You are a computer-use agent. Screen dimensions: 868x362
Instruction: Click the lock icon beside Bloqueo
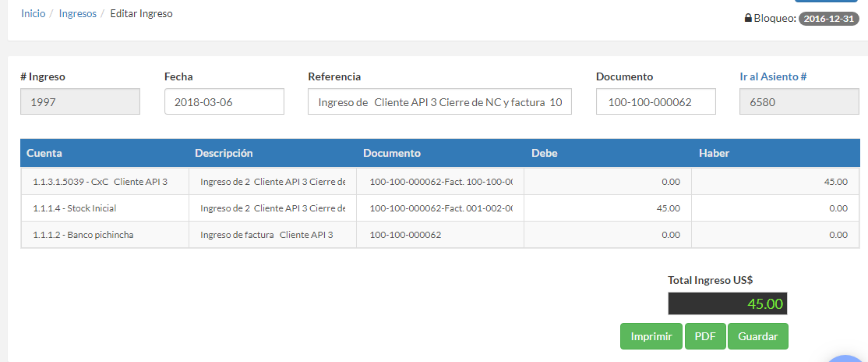tap(748, 18)
